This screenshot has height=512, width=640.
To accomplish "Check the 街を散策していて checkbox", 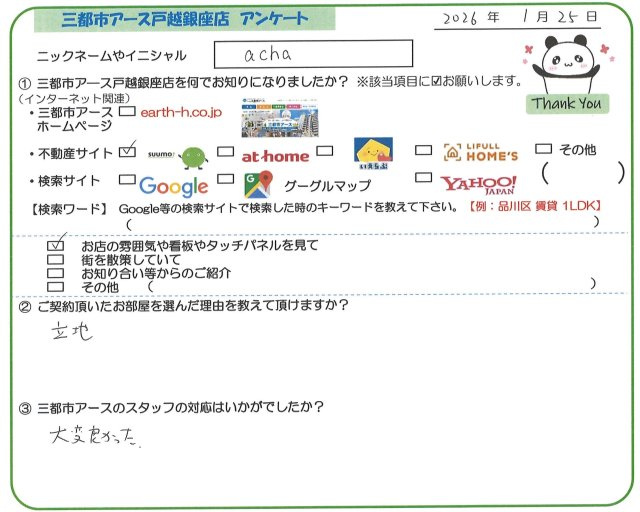I will pos(56,259).
